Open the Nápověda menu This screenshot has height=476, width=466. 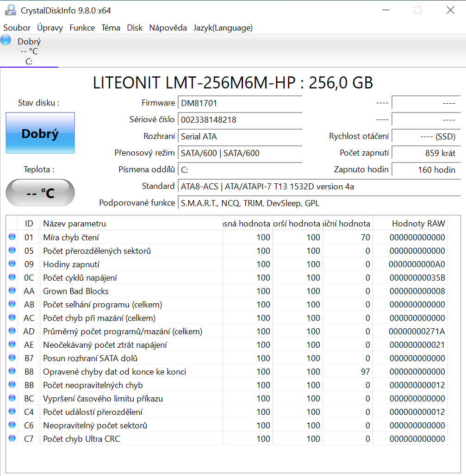coord(168,28)
